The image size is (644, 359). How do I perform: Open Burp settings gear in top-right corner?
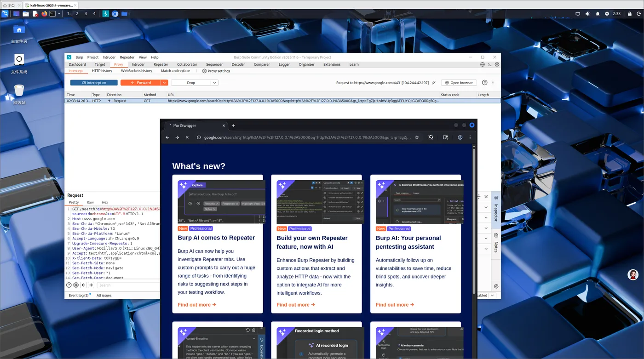[x=497, y=65]
